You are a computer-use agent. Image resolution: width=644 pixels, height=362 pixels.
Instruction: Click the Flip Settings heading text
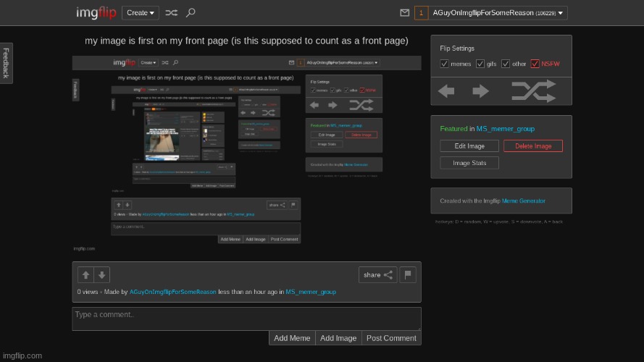point(457,49)
